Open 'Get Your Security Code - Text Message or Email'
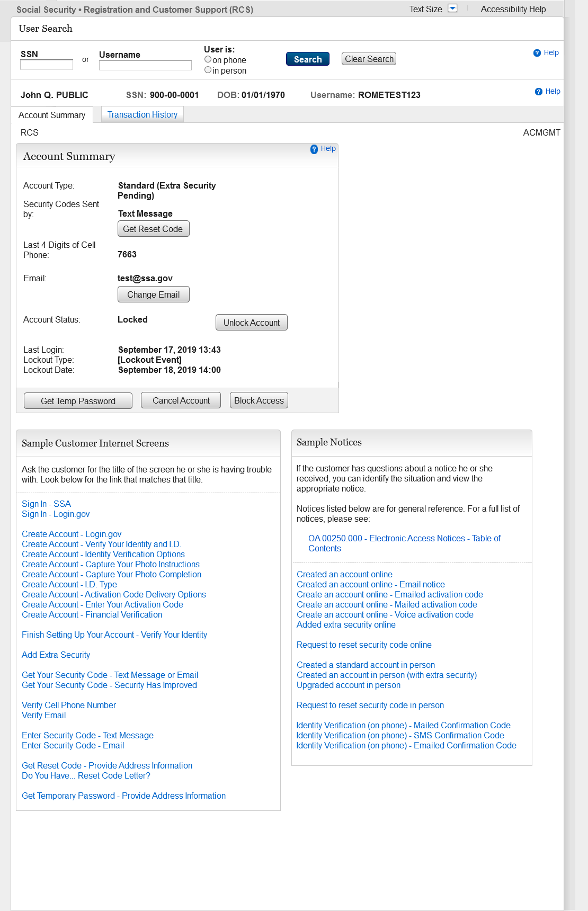 [110, 675]
